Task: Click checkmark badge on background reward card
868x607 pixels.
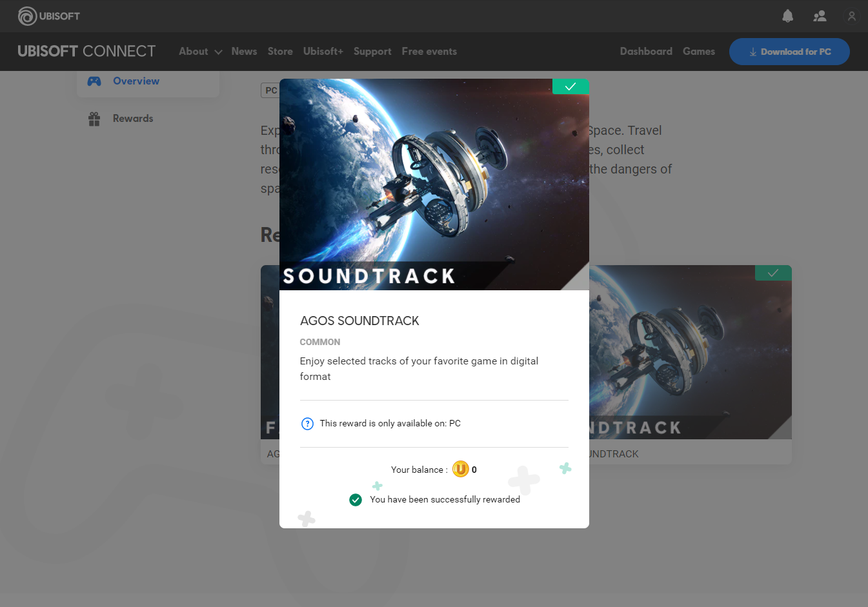Action: [x=773, y=273]
